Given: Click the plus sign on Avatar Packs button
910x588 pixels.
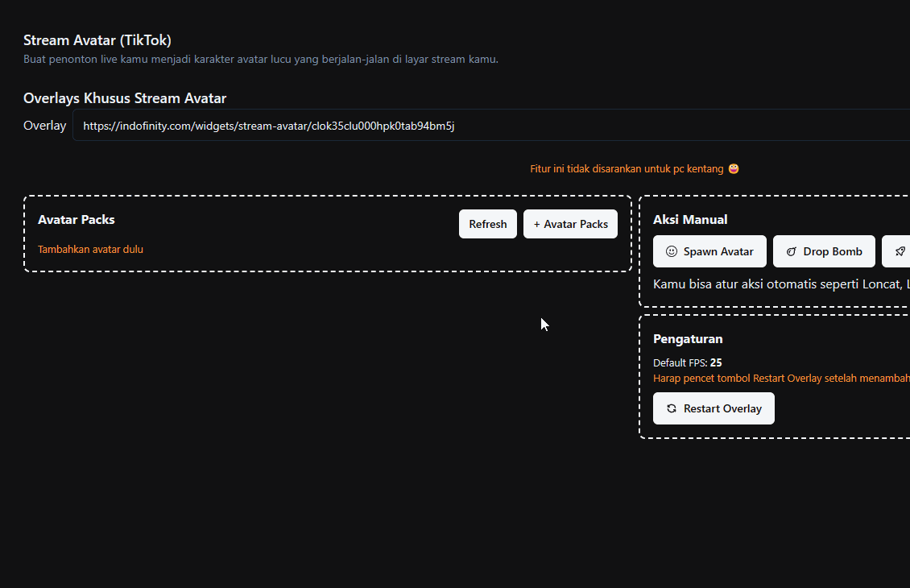Looking at the screenshot, I should [x=537, y=224].
